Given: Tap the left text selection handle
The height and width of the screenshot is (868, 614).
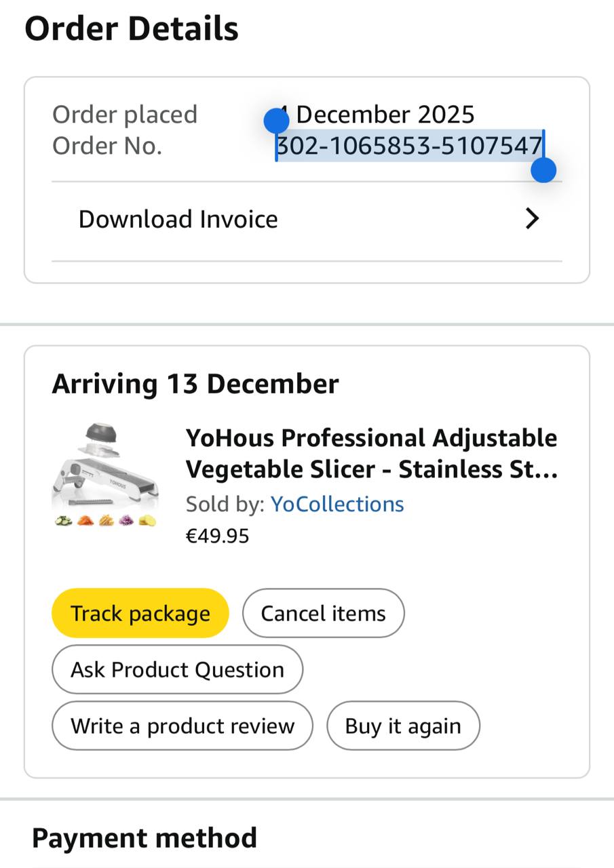Looking at the screenshot, I should coord(276,121).
